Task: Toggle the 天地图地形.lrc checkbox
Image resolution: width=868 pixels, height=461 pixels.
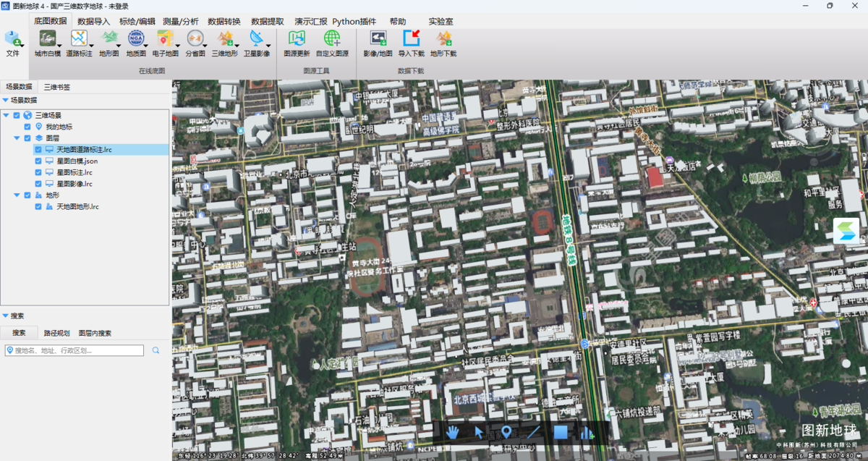Action: click(38, 207)
